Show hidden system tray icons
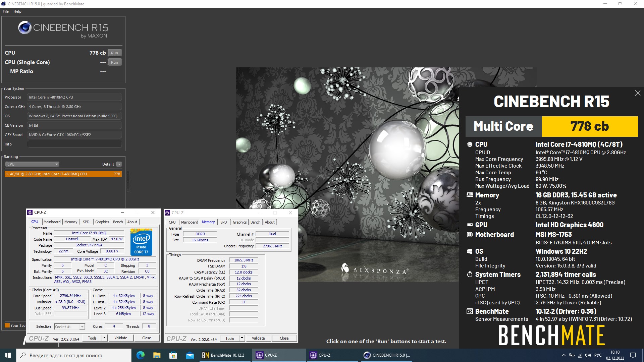This screenshot has height=362, width=644. [x=563, y=355]
